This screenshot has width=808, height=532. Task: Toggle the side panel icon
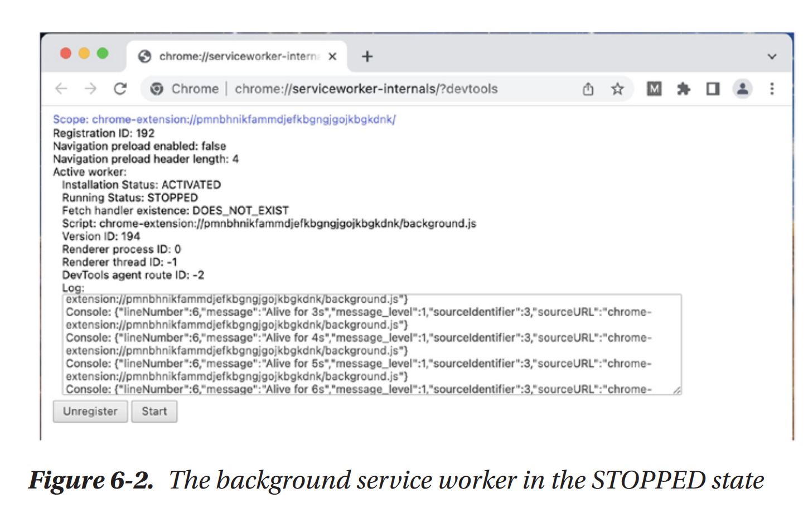pyautogui.click(x=713, y=89)
